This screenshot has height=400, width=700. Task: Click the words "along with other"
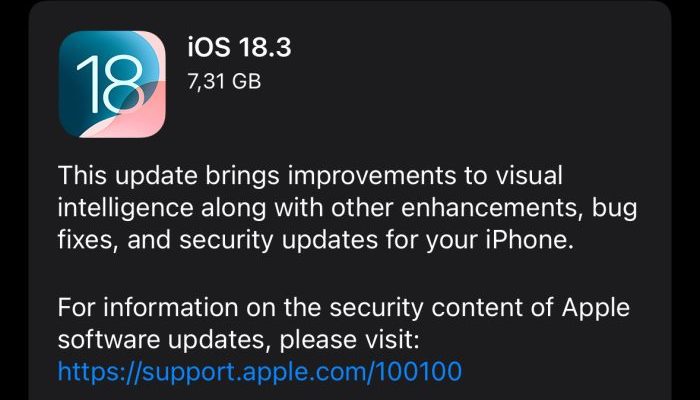[x=297, y=208]
